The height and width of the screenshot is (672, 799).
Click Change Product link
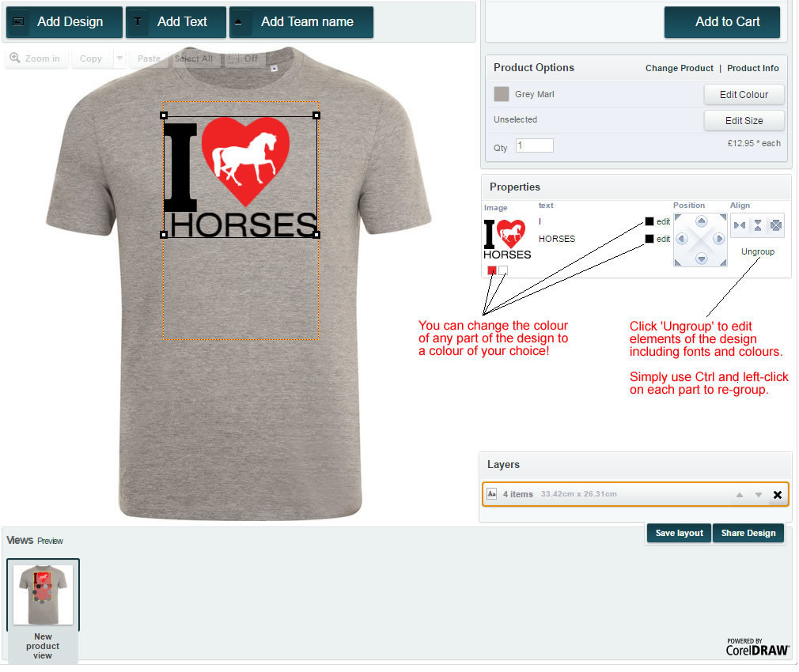(x=680, y=68)
